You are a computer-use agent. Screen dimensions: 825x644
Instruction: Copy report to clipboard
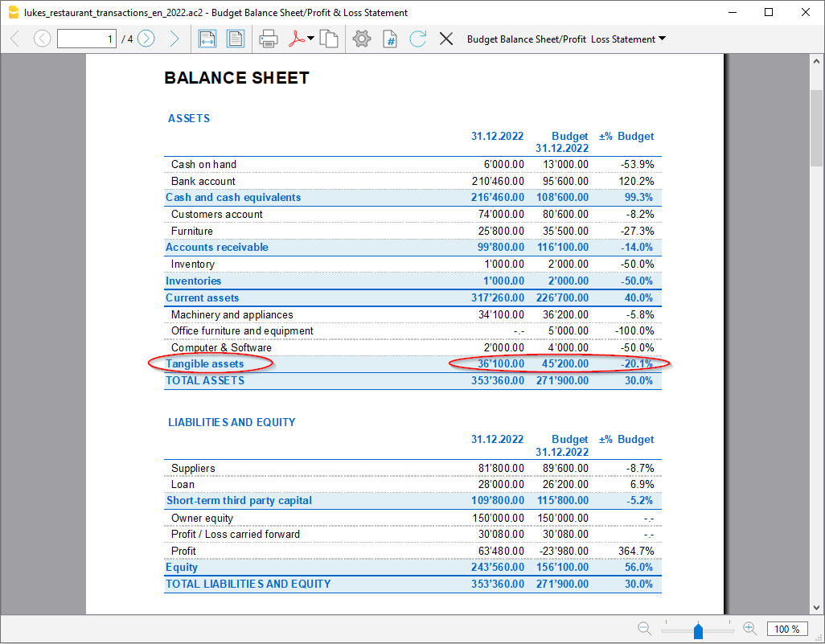click(x=329, y=39)
